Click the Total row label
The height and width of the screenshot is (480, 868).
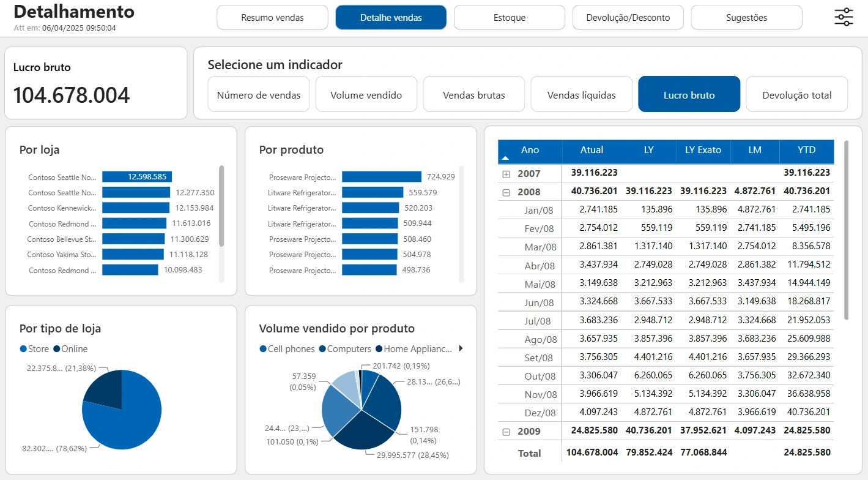(x=530, y=453)
